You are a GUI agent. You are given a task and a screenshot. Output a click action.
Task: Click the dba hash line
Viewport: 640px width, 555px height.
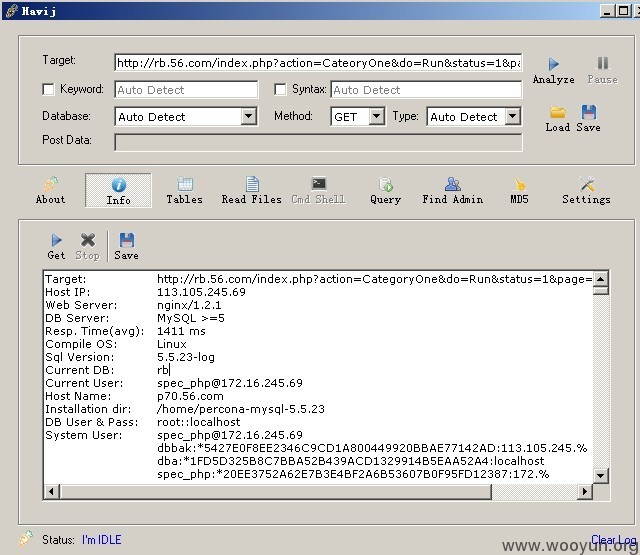pyautogui.click(x=351, y=461)
